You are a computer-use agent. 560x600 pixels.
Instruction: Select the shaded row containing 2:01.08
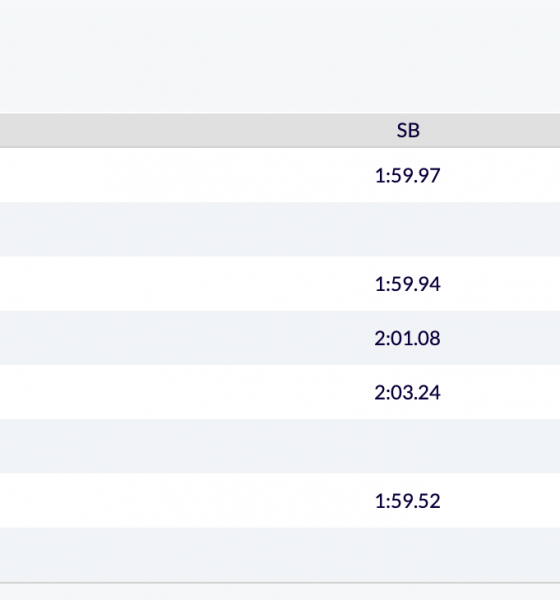pyautogui.click(x=280, y=338)
